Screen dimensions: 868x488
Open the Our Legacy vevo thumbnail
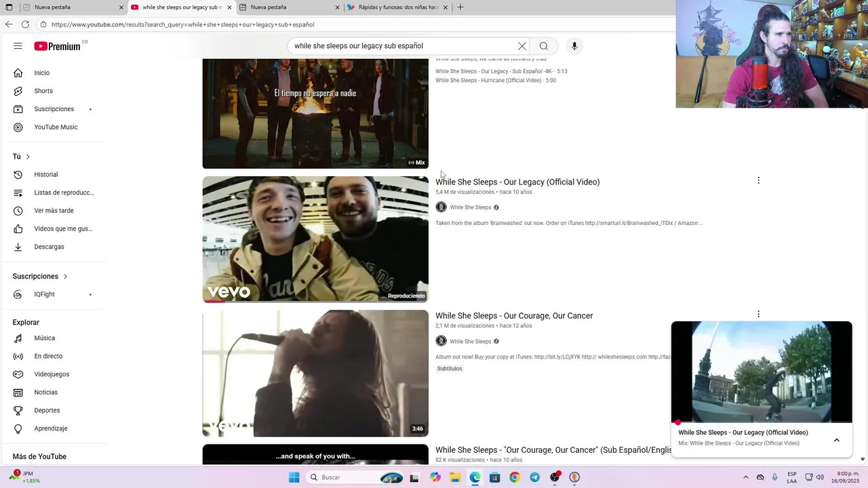[315, 239]
